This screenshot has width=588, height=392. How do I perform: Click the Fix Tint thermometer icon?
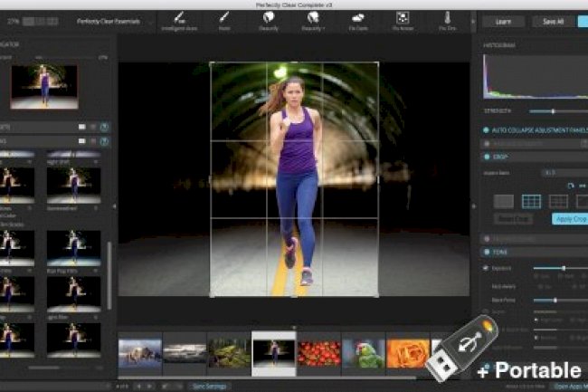click(x=448, y=16)
